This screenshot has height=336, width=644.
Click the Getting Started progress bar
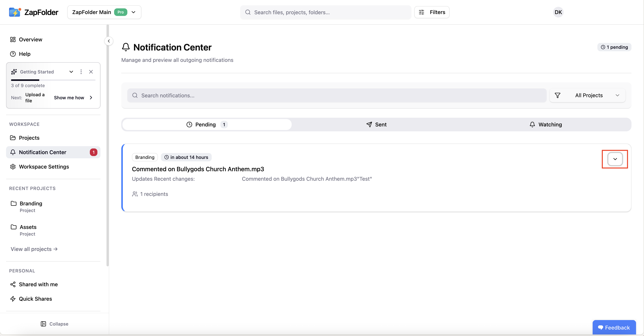click(x=53, y=80)
